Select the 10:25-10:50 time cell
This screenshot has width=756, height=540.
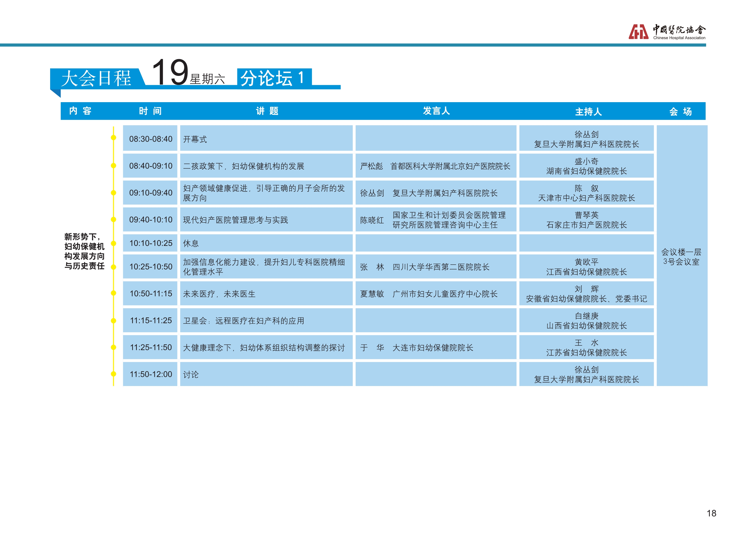[150, 266]
